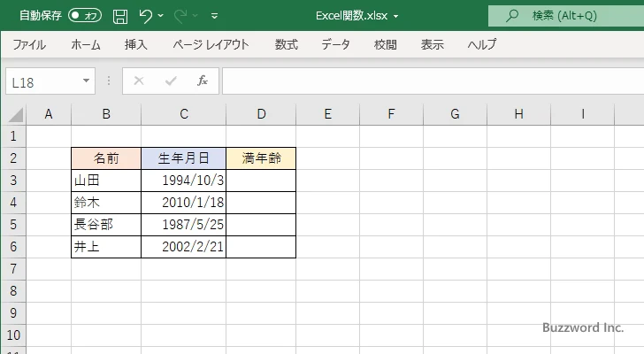
Task: Switch to the 挿入 tab
Action: pos(136,44)
